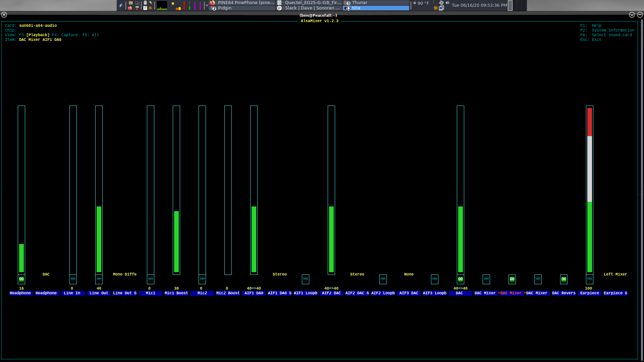This screenshot has height=362, width=644.
Task: Toggle the DAC Reversed switch box
Action: [x=563, y=279]
